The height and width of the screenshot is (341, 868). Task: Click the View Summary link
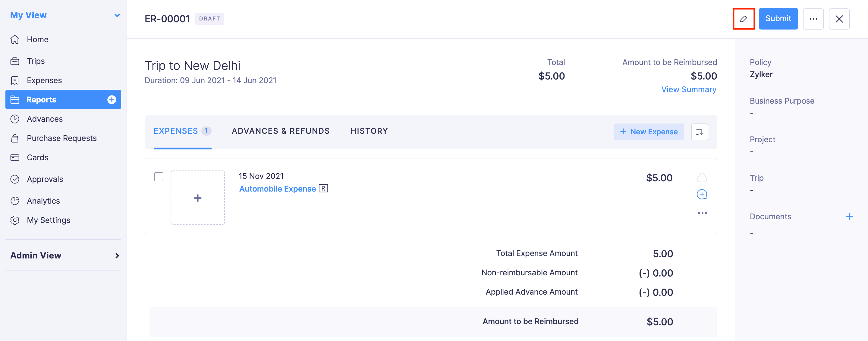pos(688,89)
